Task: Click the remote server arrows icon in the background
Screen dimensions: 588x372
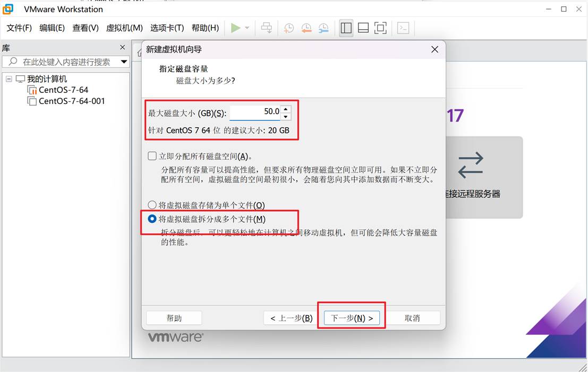Action: coord(471,165)
